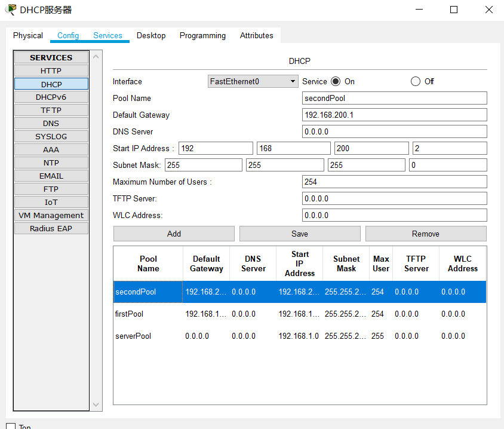This screenshot has height=429, width=504.
Task: Select NTP service
Action: 51,163
